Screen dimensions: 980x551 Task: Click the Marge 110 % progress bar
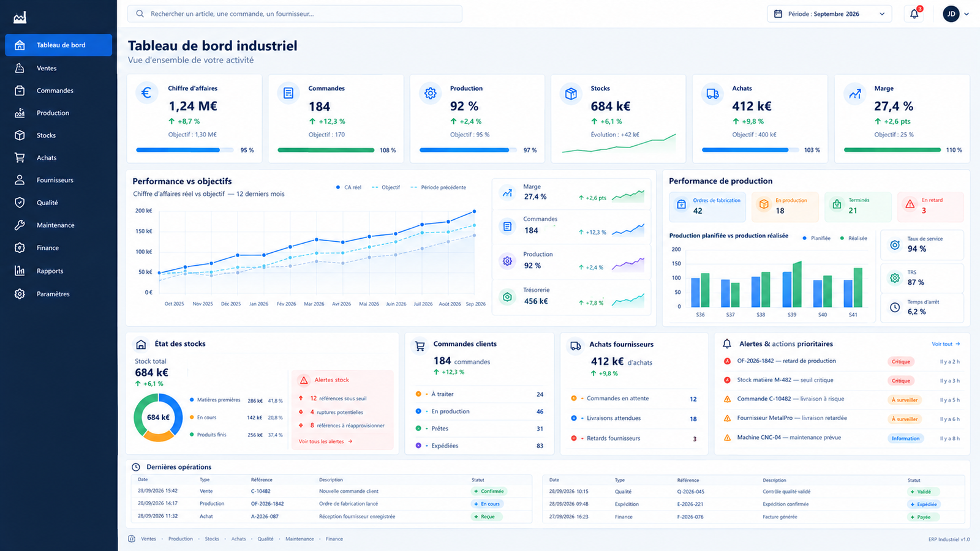tap(892, 150)
